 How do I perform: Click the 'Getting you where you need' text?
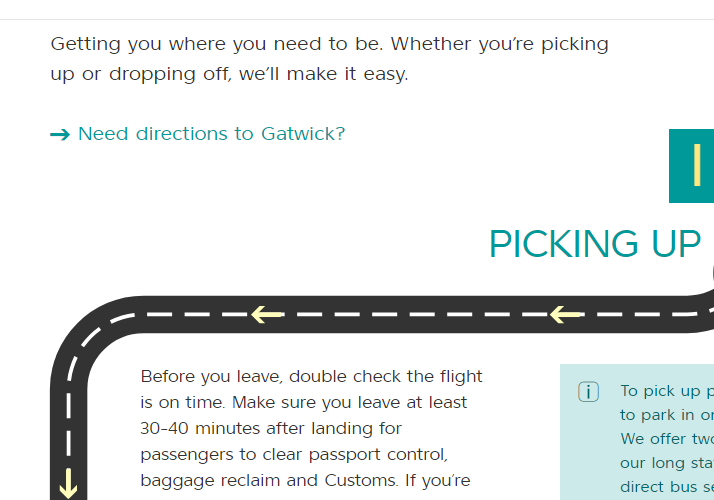tap(329, 44)
